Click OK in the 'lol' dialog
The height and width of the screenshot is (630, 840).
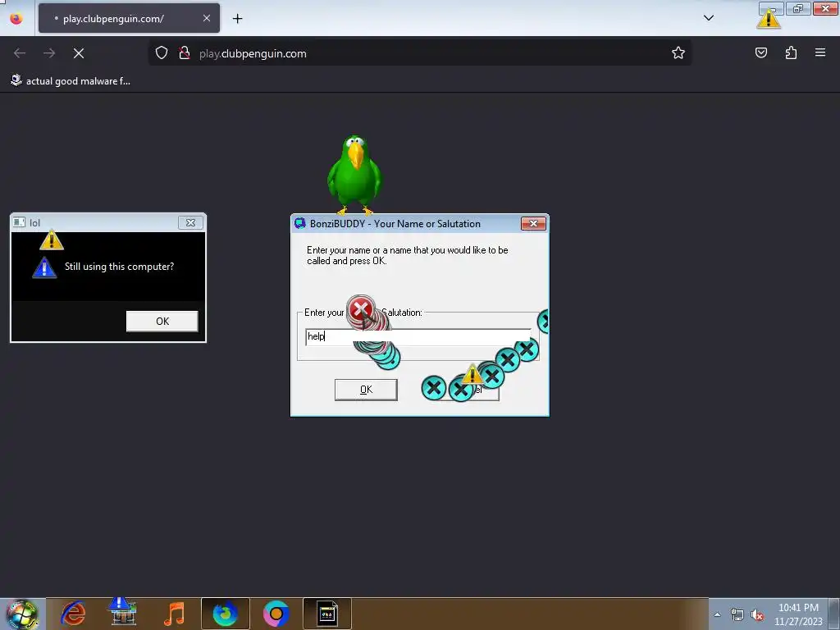[162, 321]
